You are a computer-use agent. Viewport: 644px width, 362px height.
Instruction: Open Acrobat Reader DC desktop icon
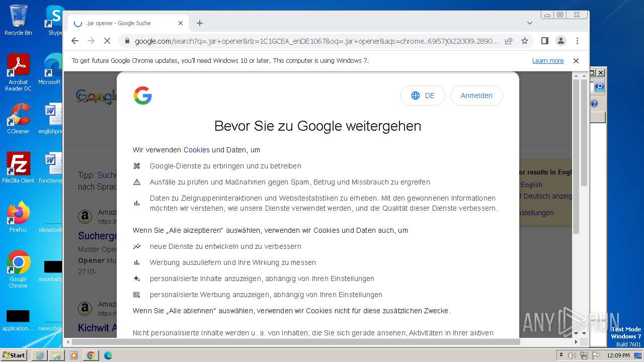pos(18,72)
